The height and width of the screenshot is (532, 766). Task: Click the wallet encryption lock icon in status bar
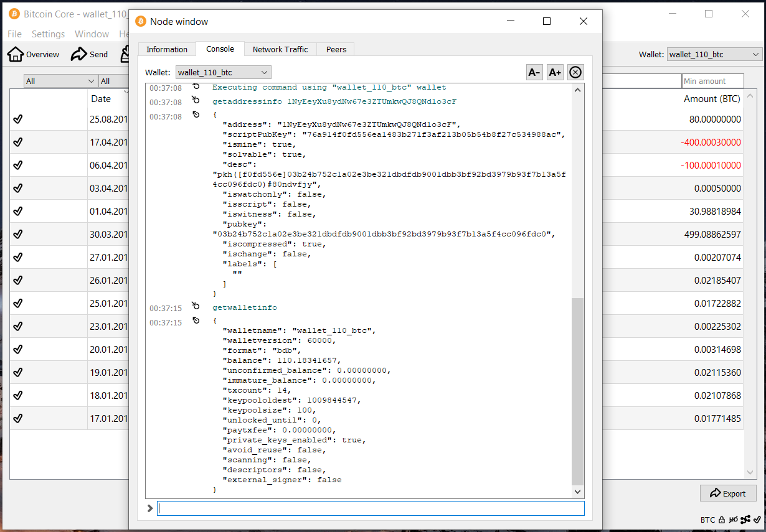click(x=721, y=520)
